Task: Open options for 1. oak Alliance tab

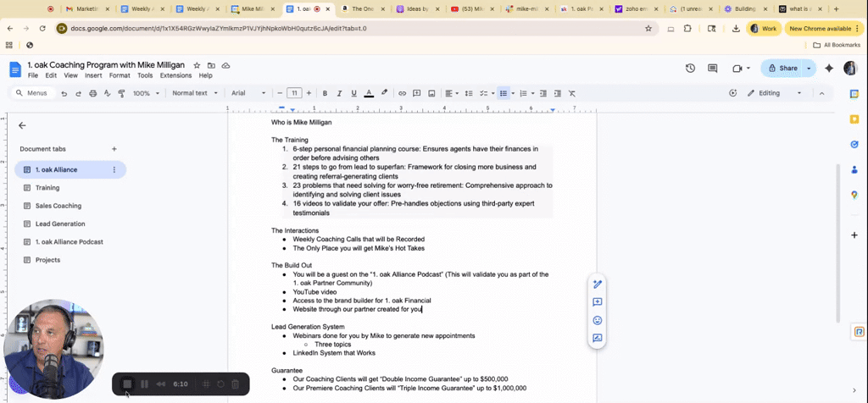Action: [114, 169]
